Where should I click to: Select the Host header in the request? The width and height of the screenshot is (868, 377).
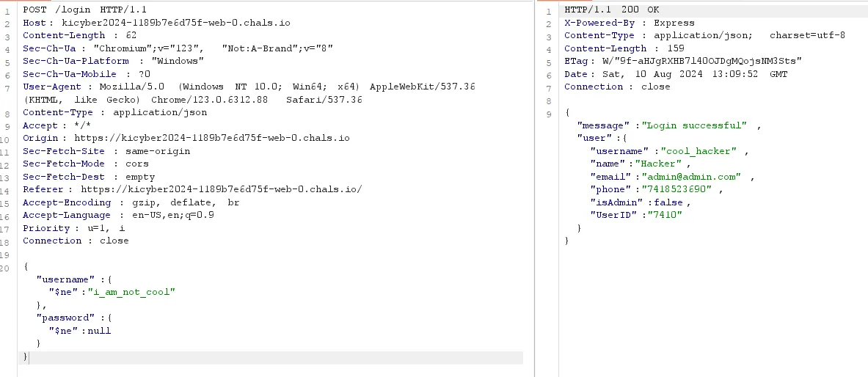click(156, 23)
